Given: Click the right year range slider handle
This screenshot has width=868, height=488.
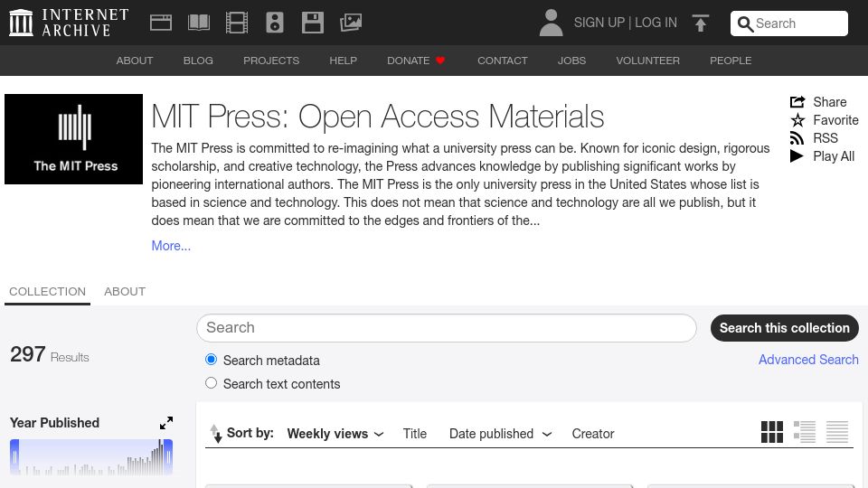Looking at the screenshot, I should pyautogui.click(x=168, y=457).
